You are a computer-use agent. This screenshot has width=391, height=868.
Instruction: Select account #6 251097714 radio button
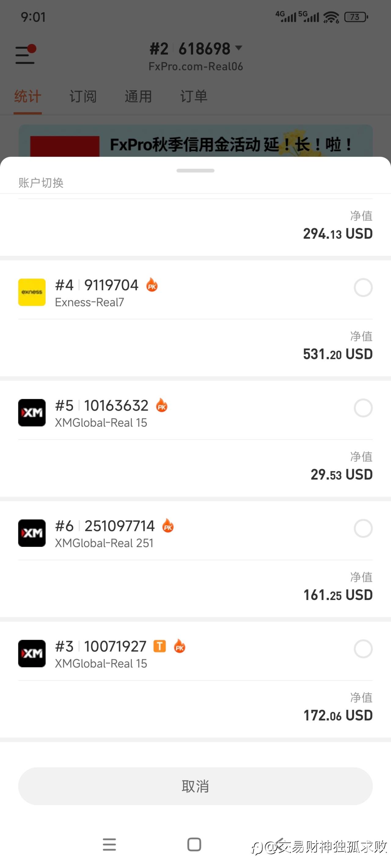[x=363, y=528]
